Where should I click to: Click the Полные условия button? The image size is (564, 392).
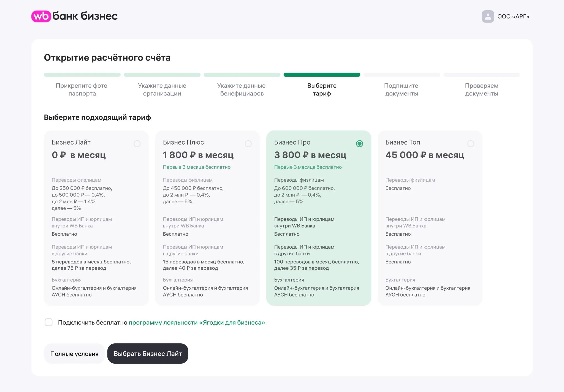coord(74,354)
